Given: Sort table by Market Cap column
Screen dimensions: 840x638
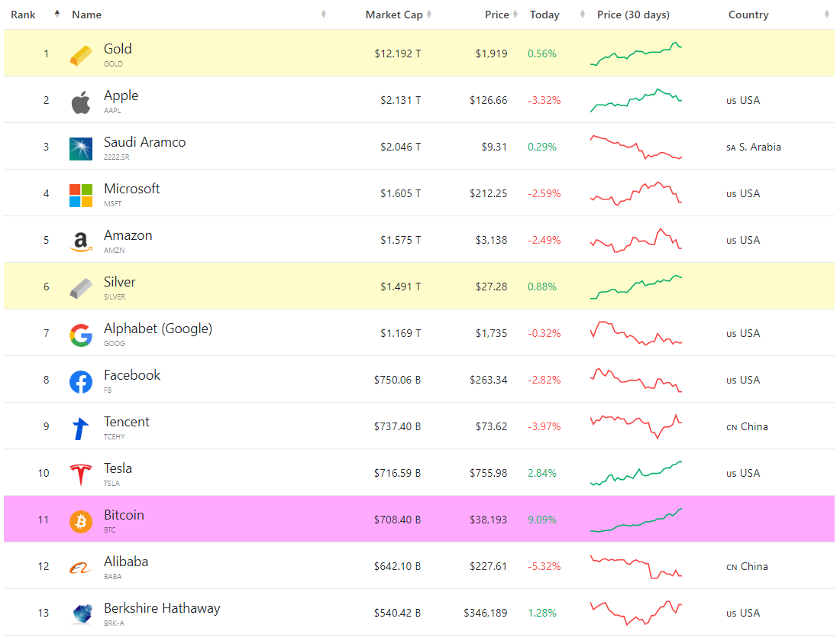Looking at the screenshot, I should pos(393,15).
